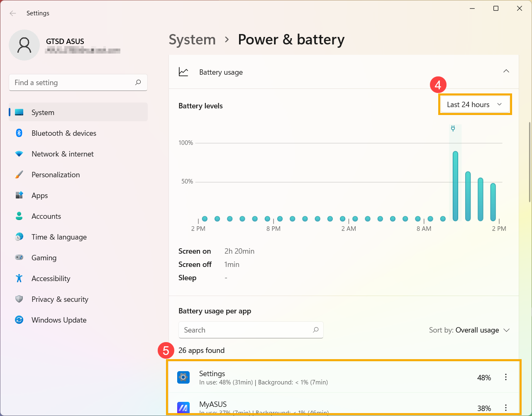Go to Personalization settings
Image resolution: width=532 pixels, height=416 pixels.
click(x=78, y=174)
